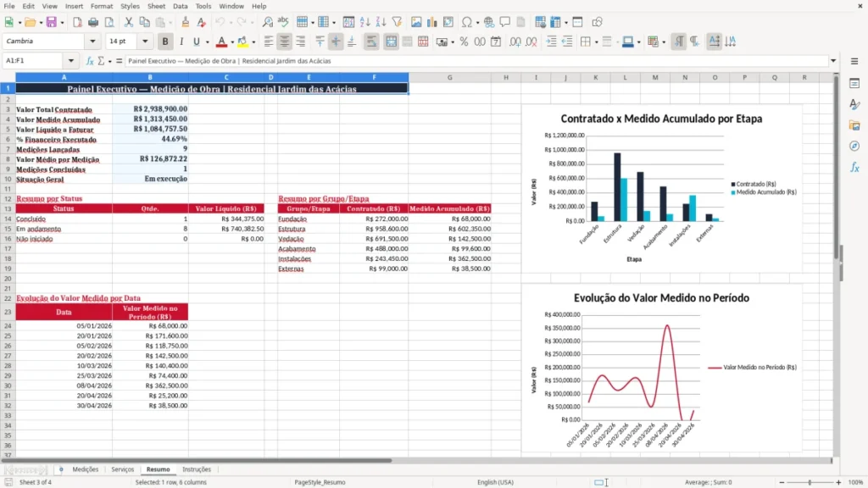Screen dimensions: 868x488
Task: Align text left
Action: (269, 42)
